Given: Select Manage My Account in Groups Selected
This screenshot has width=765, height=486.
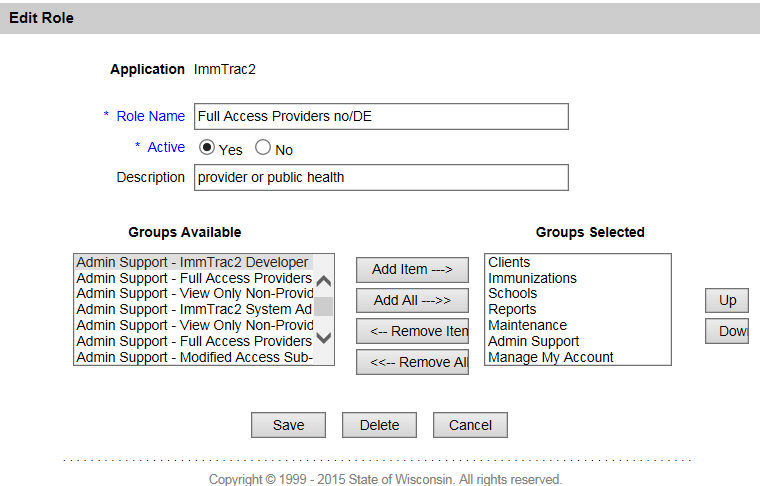Looking at the screenshot, I should click(550, 357).
